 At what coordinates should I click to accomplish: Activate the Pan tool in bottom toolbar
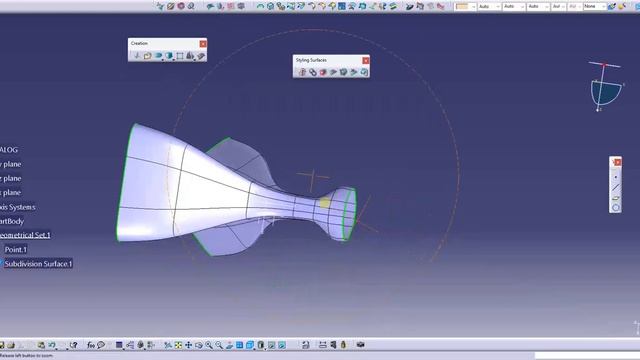pyautogui.click(x=189, y=345)
